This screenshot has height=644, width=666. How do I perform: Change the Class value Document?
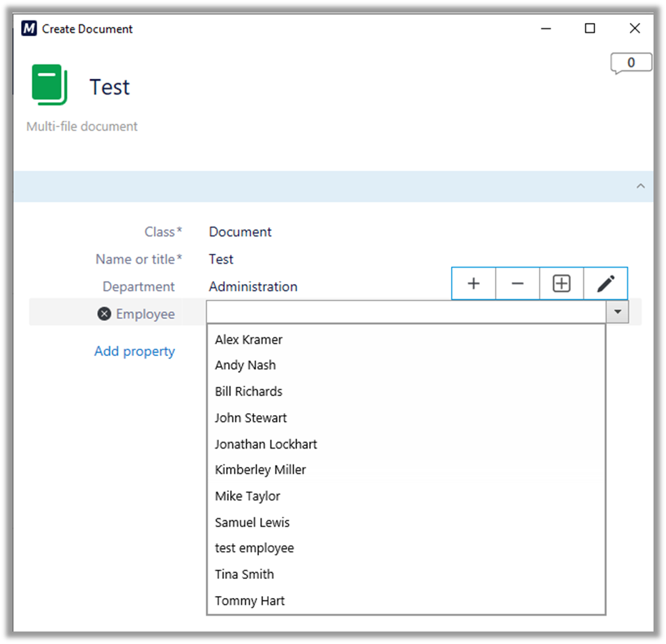[x=240, y=232]
